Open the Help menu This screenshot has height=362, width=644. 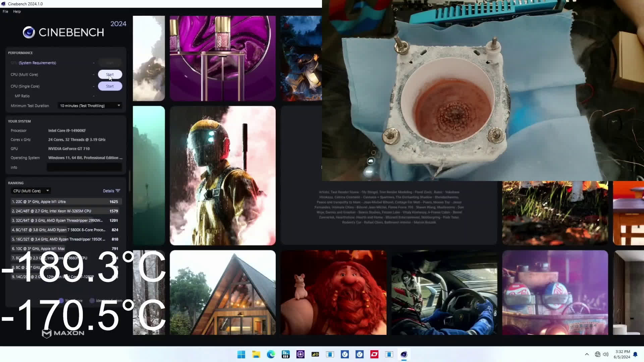[17, 11]
